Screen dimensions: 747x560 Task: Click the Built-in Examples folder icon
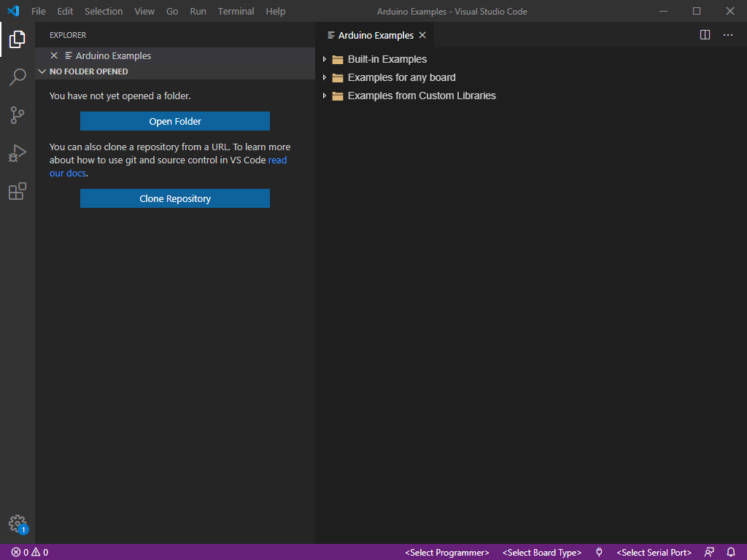(338, 60)
